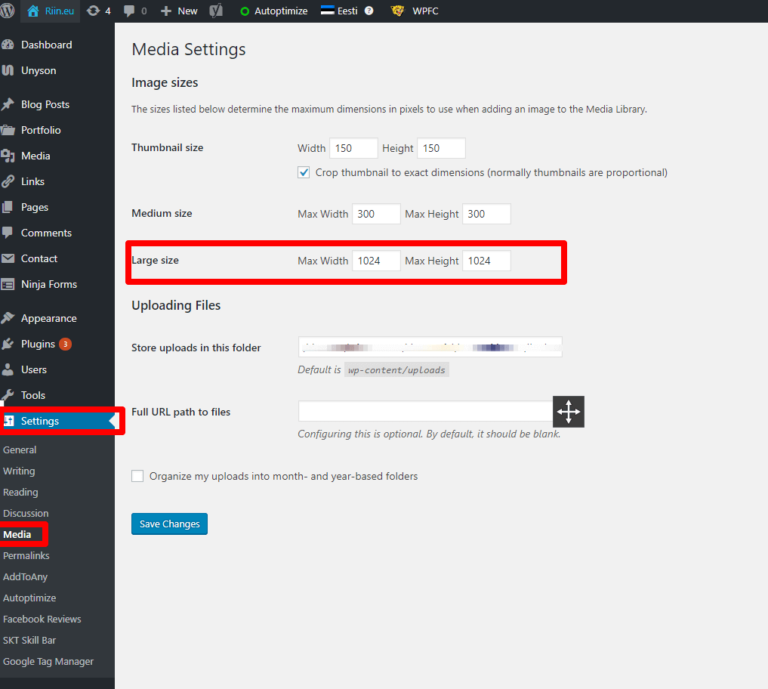The width and height of the screenshot is (768, 689).
Task: Click the WordPress logo in admin bar
Action: 10,11
